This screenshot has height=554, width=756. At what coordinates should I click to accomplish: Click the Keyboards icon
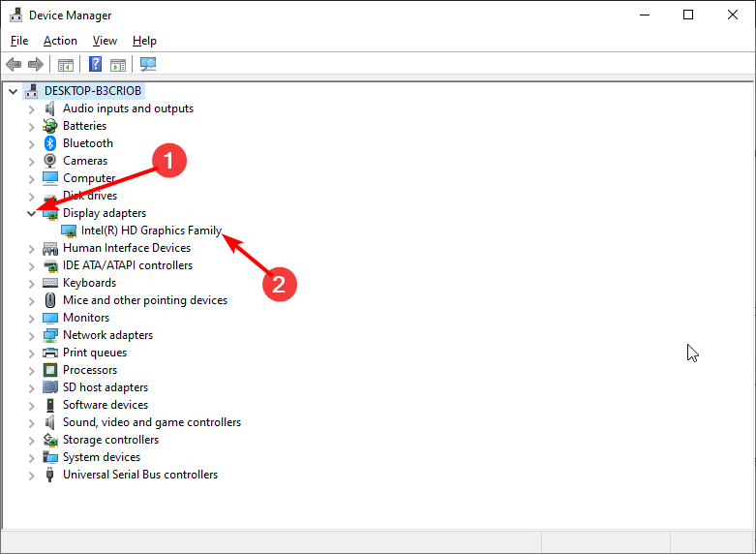pos(50,283)
